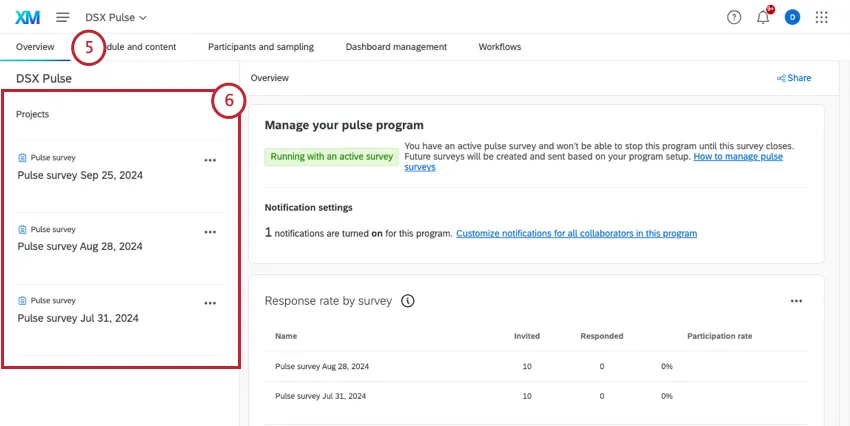Viewport: 850px width, 426px height.
Task: Expand the DSX Pulse project dropdown
Action: click(116, 17)
